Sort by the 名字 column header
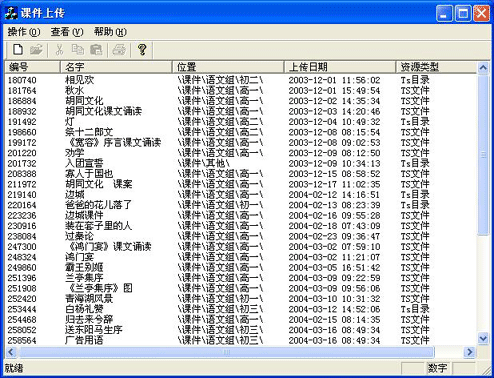Image resolution: width=494 pixels, height=378 pixels. pyautogui.click(x=116, y=67)
